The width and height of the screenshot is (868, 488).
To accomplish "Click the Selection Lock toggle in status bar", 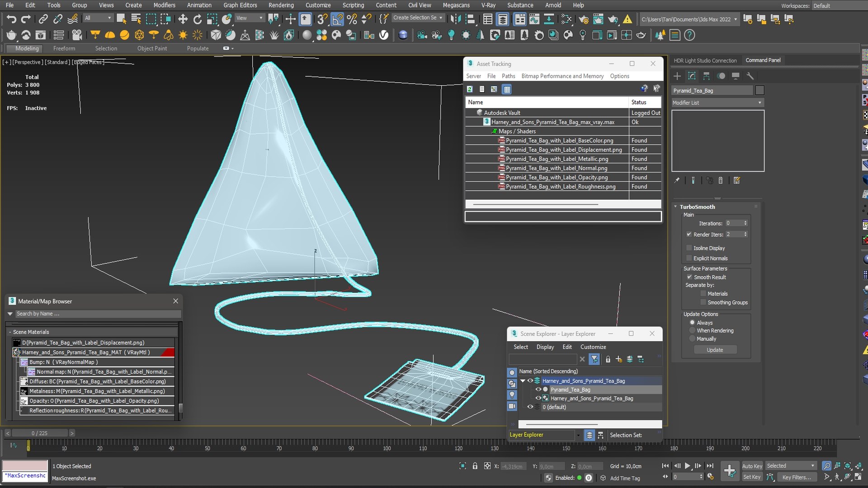I will (x=475, y=466).
